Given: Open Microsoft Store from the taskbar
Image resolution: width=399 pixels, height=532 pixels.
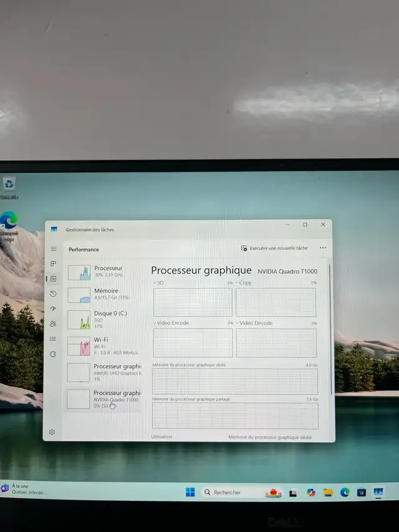Looking at the screenshot, I should (x=362, y=492).
